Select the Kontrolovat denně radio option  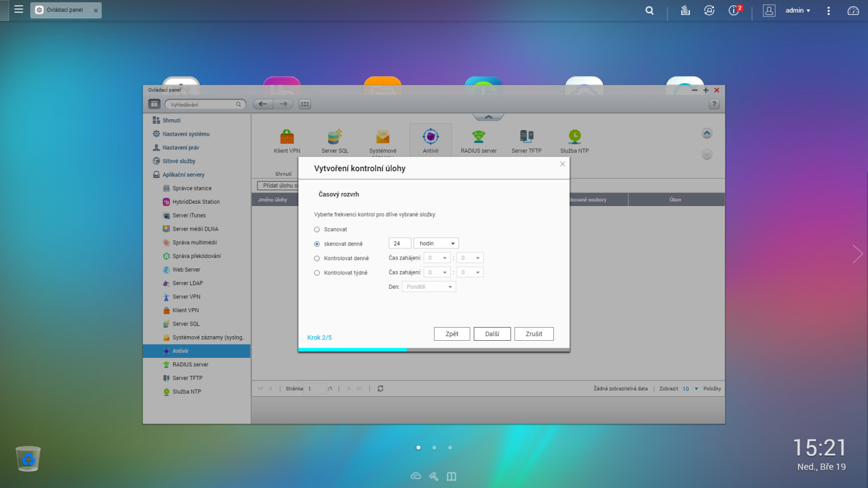point(317,259)
